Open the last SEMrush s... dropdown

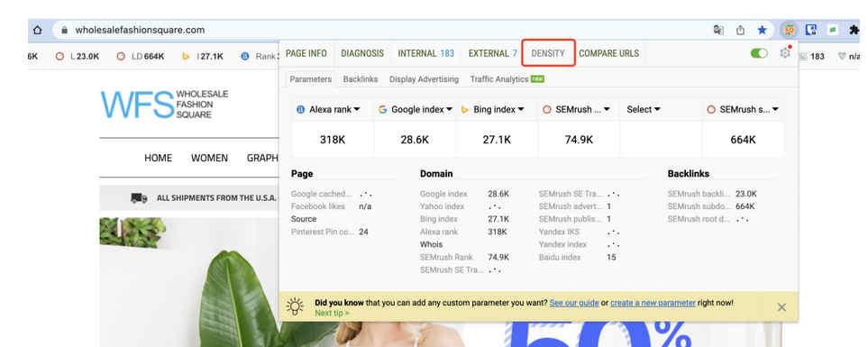point(744,110)
